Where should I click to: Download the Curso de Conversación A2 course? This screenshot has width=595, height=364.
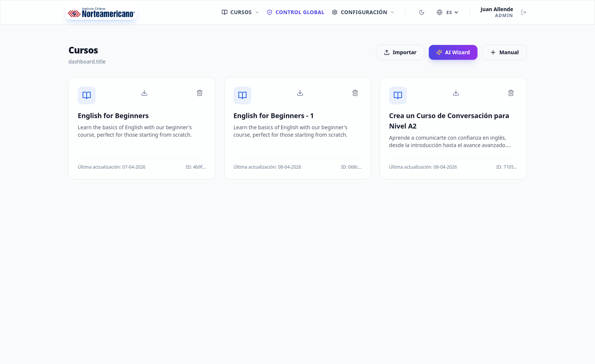coord(456,93)
